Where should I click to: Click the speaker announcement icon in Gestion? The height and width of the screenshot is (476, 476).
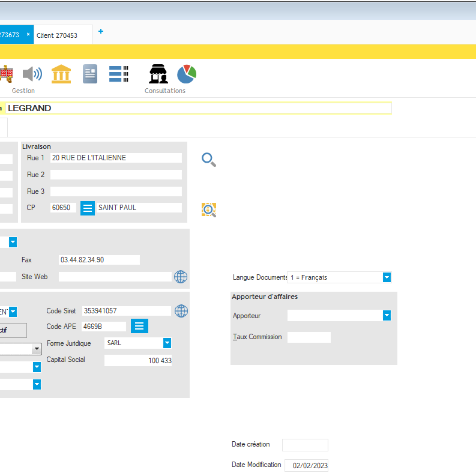pyautogui.click(x=32, y=74)
